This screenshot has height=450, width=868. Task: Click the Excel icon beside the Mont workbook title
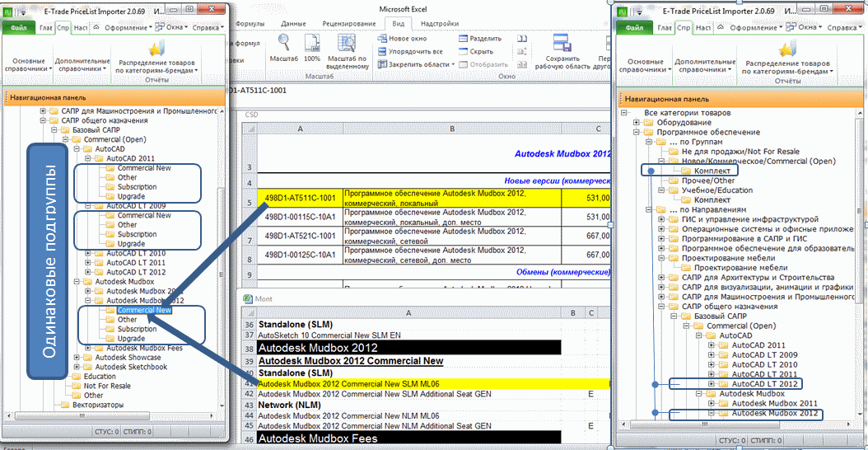[x=248, y=298]
